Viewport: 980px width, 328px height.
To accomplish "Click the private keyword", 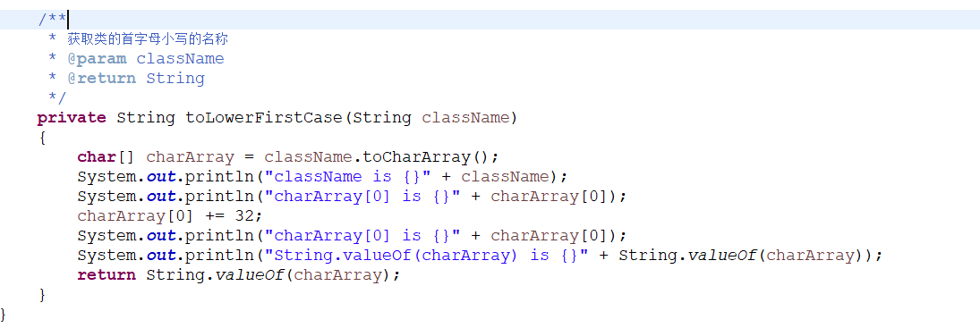I will (72, 118).
